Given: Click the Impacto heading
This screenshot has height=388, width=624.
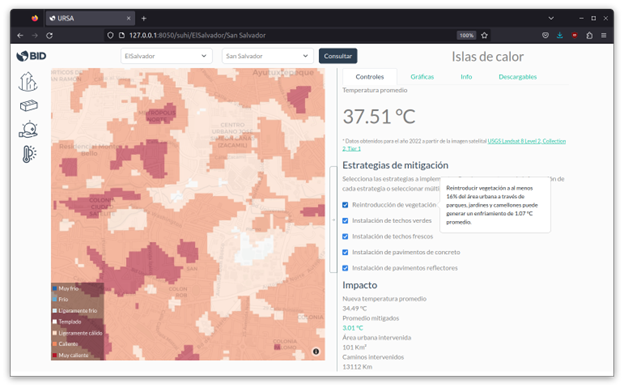Looking at the screenshot, I should pos(360,285).
